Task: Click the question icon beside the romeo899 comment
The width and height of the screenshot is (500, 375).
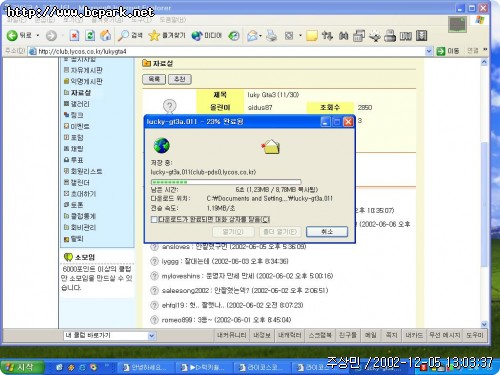Action: coord(154,320)
